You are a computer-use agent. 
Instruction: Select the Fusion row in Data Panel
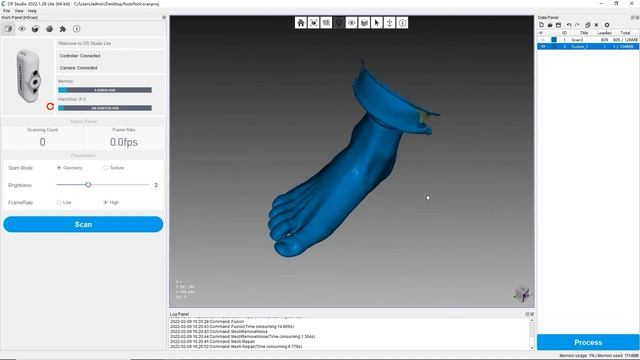click(588, 47)
